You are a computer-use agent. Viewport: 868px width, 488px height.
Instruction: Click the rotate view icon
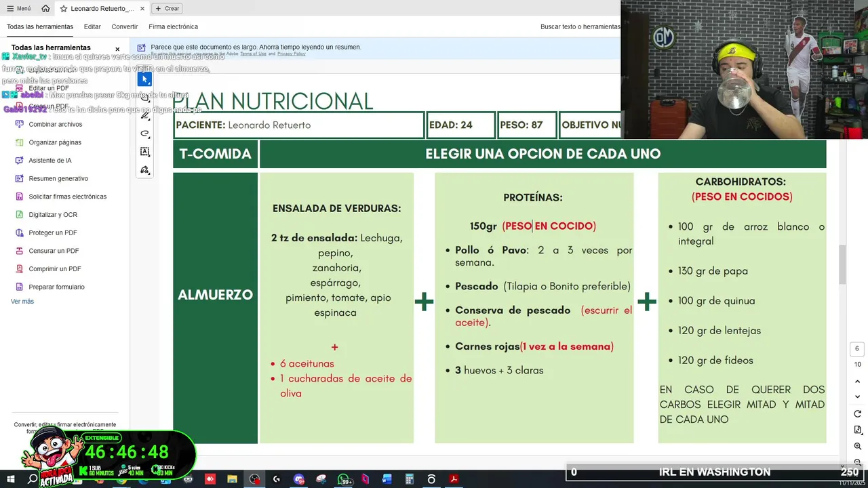[x=858, y=414]
